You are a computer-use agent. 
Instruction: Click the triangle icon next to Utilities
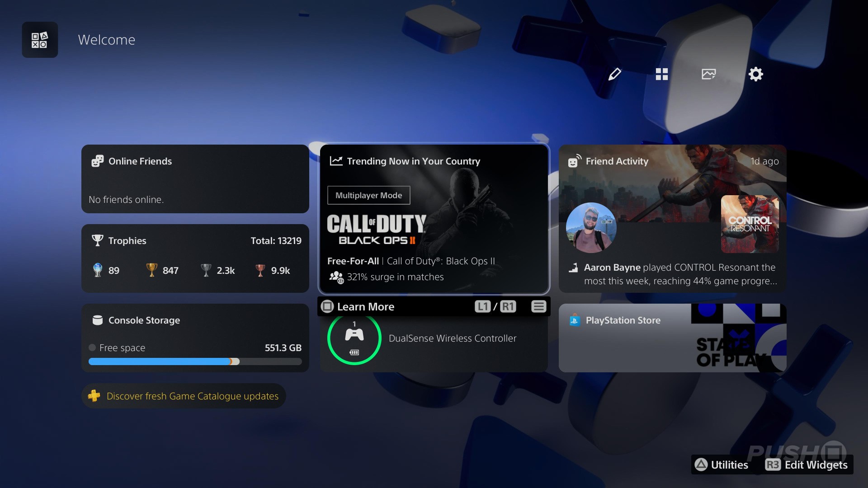(701, 465)
